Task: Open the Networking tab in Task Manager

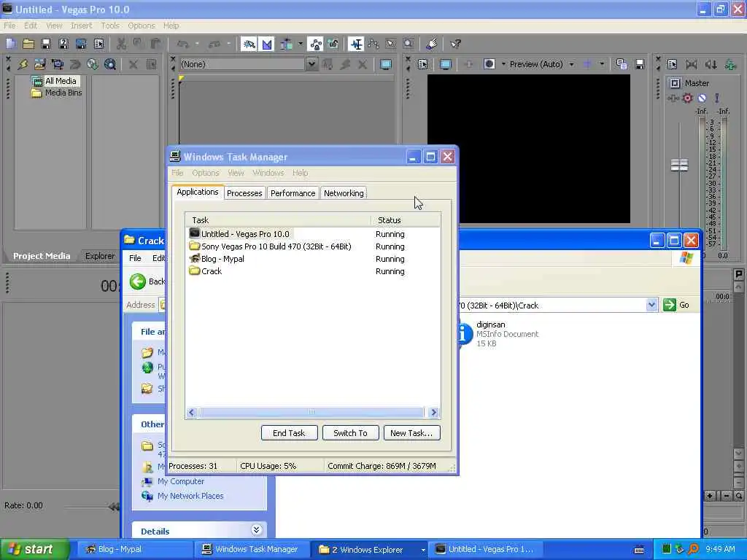Action: pos(344,193)
